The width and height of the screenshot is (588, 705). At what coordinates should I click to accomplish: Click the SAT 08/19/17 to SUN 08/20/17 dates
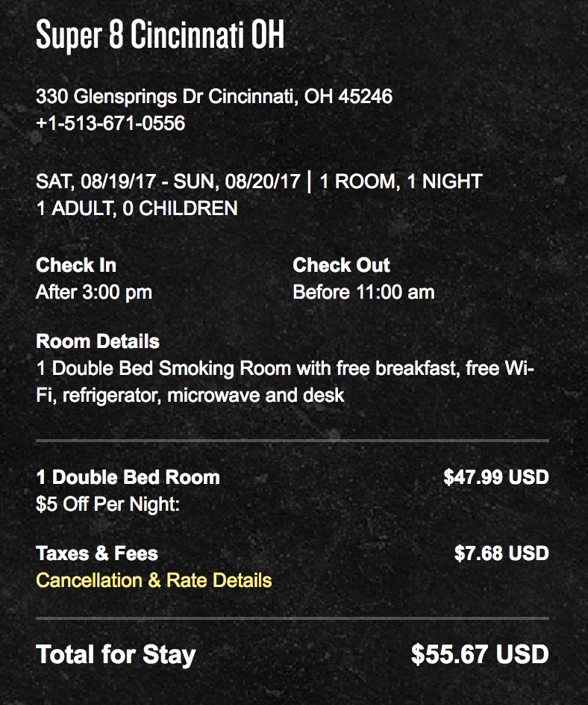point(168,181)
